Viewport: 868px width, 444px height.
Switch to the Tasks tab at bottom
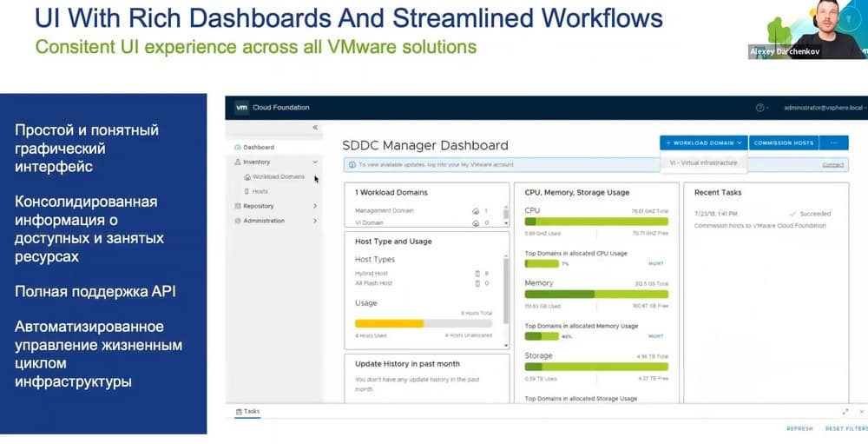coord(247,411)
